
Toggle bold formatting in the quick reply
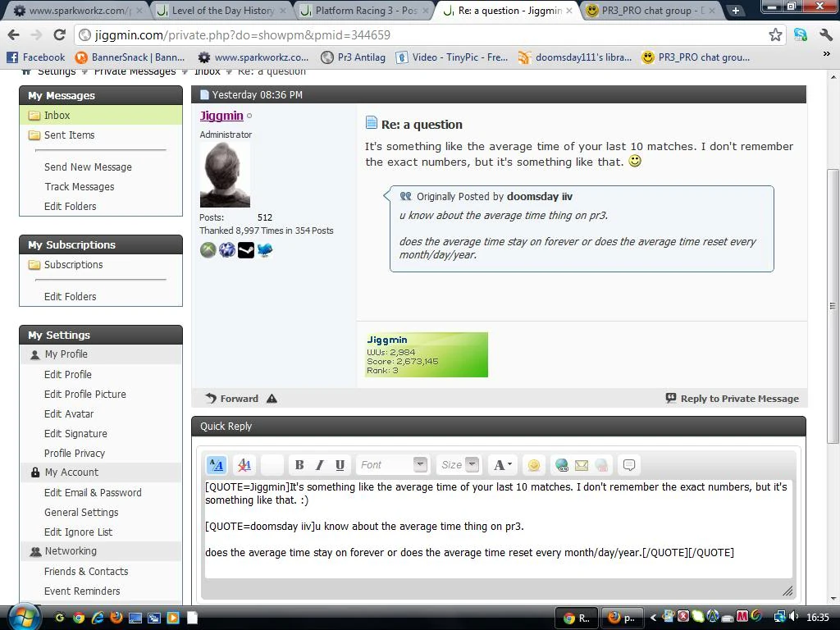coord(299,465)
